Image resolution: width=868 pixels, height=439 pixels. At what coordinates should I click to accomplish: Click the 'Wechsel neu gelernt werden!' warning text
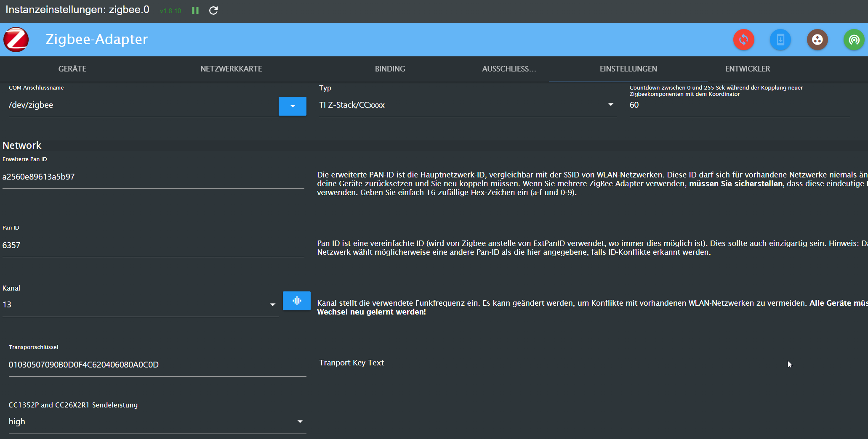(x=371, y=312)
